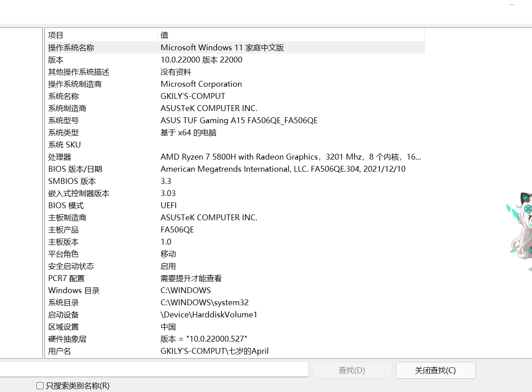
Task: Select the 用户名 row label
Action: coord(59,351)
